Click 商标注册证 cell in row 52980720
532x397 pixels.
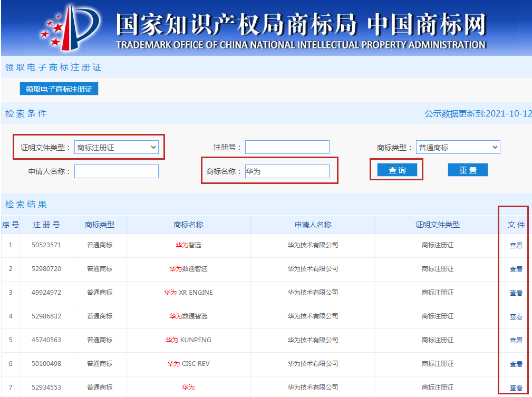click(x=438, y=269)
